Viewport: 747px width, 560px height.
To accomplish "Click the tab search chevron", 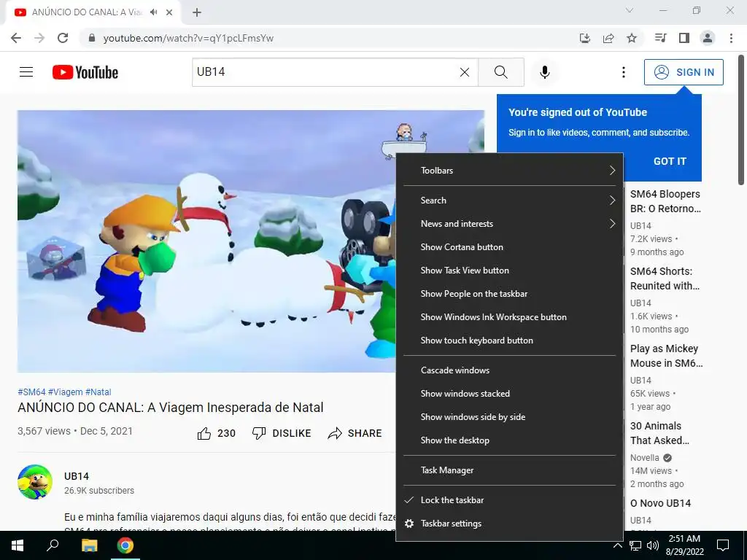I will (630, 10).
